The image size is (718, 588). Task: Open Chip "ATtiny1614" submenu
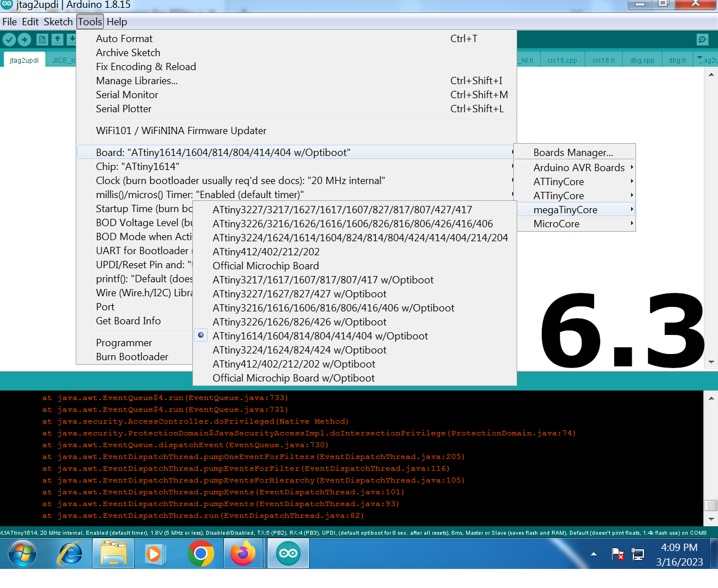(x=296, y=167)
